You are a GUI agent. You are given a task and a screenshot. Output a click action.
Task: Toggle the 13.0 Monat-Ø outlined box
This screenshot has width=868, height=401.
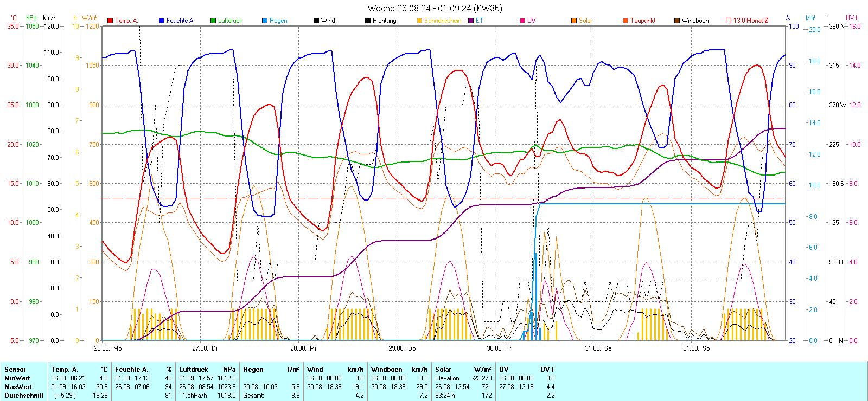(x=729, y=21)
